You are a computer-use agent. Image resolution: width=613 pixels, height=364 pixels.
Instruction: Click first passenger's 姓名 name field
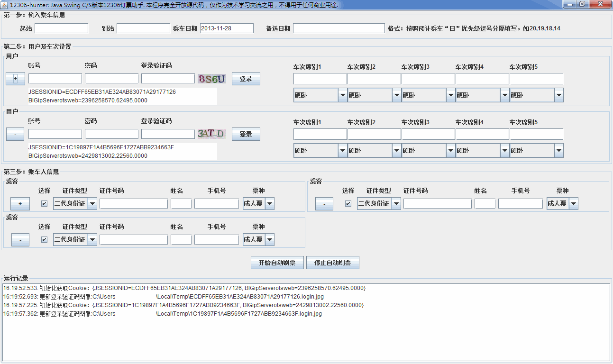click(x=181, y=204)
